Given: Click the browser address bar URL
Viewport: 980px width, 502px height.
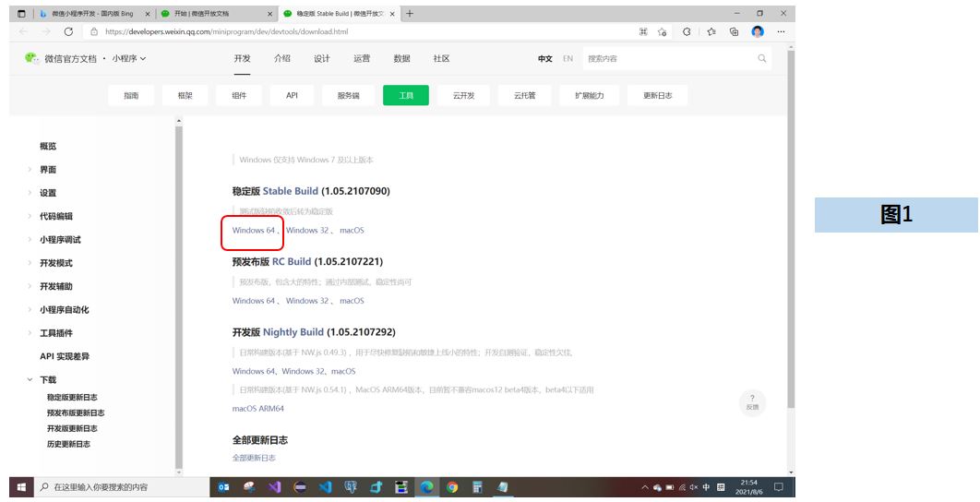Looking at the screenshot, I should tap(227, 32).
